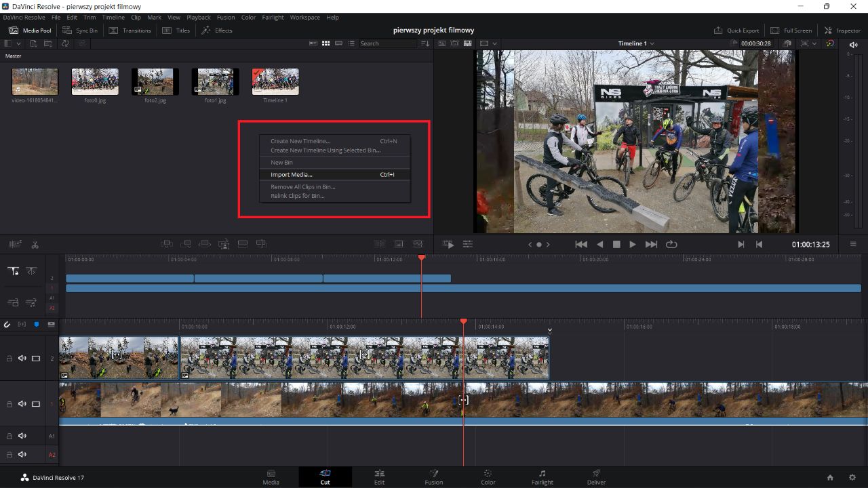Screen dimensions: 868x488
Task: Open the Effects library
Action: point(216,30)
